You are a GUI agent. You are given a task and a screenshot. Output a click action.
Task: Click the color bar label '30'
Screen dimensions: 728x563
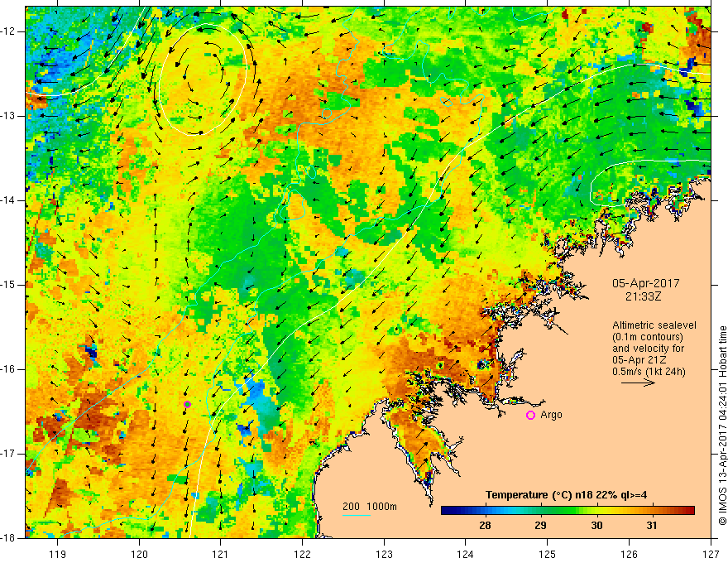point(596,526)
